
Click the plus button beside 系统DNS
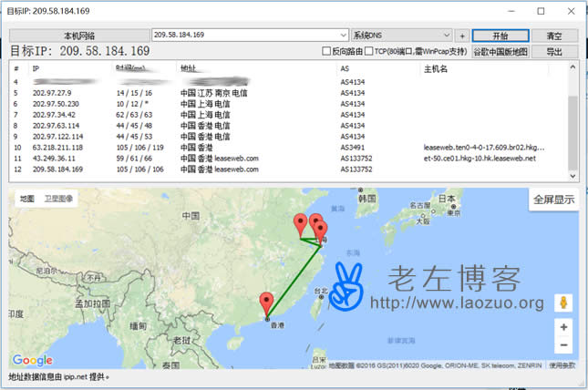[x=462, y=35]
